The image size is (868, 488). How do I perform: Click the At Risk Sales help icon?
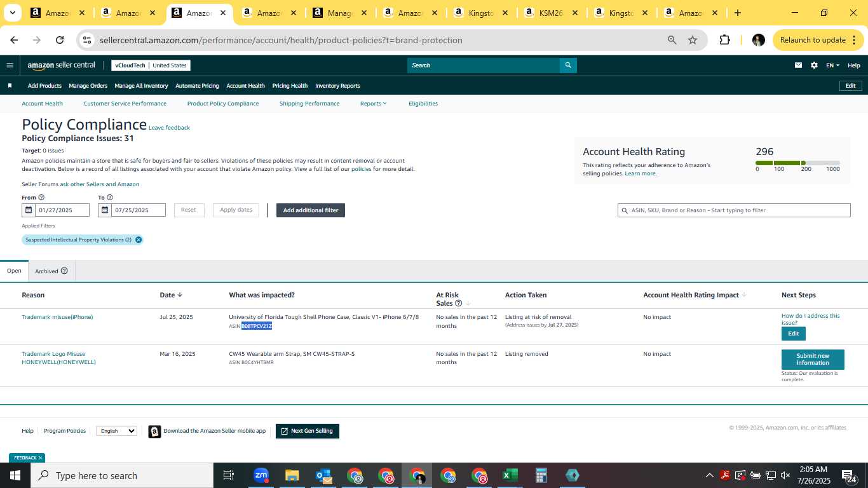click(458, 303)
